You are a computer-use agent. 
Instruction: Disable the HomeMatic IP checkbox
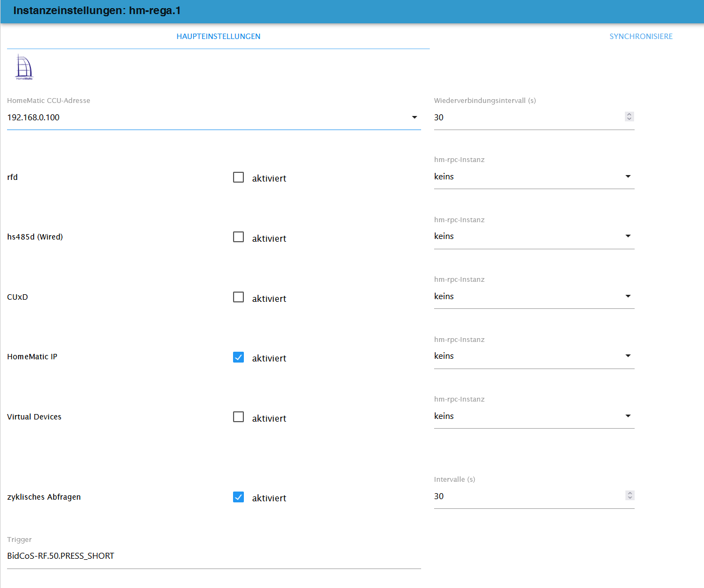pyautogui.click(x=238, y=357)
